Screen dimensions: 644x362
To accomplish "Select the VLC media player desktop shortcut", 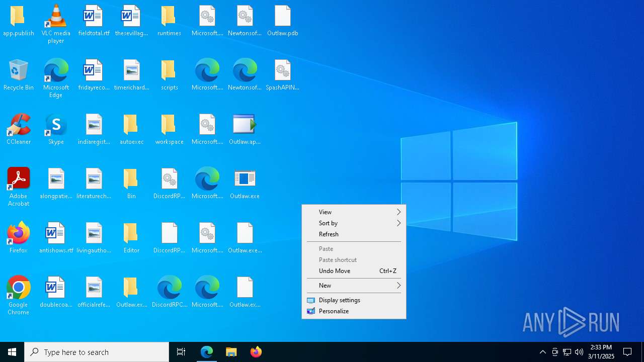I will 56,24.
